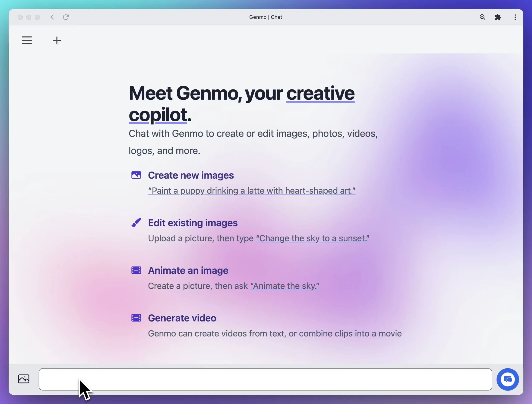Viewport: 532px width, 404px height.
Task: Click the puppy drinking latte example prompt
Action: point(252,190)
